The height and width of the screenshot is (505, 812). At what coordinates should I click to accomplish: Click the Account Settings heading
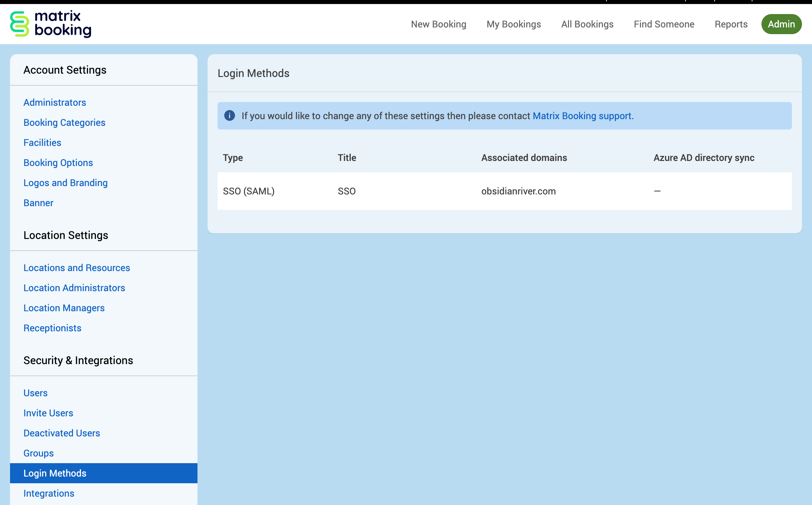coord(65,70)
